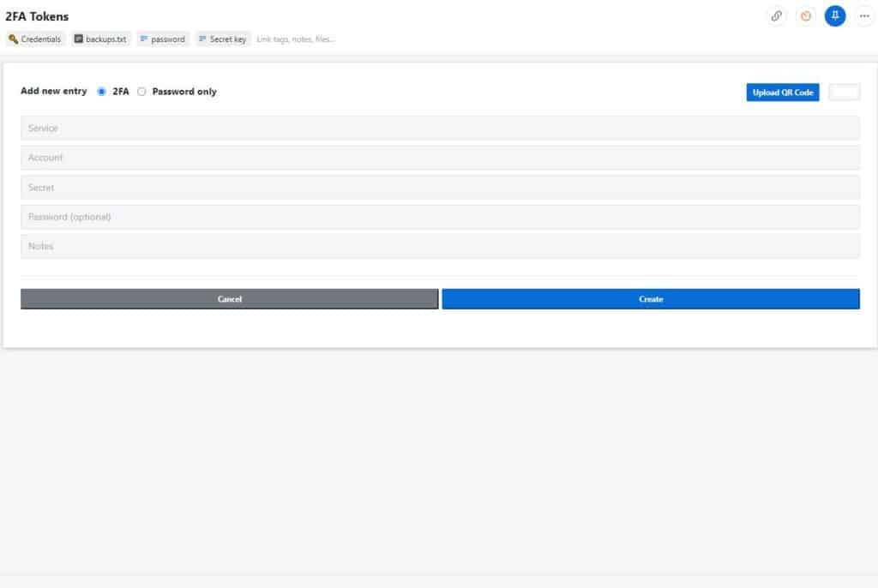Select the 2FA radio button
This screenshot has height=588, width=878.
[101, 92]
